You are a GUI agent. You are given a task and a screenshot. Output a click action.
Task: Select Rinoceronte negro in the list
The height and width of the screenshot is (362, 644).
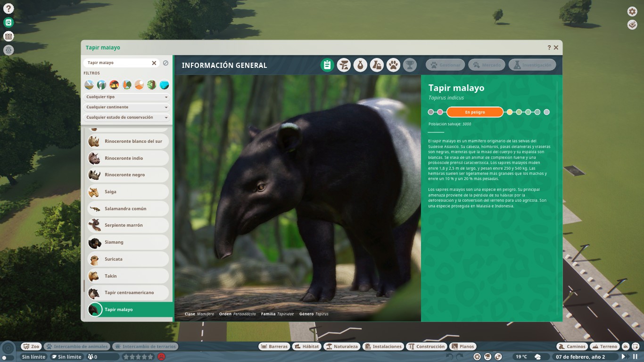(x=128, y=175)
